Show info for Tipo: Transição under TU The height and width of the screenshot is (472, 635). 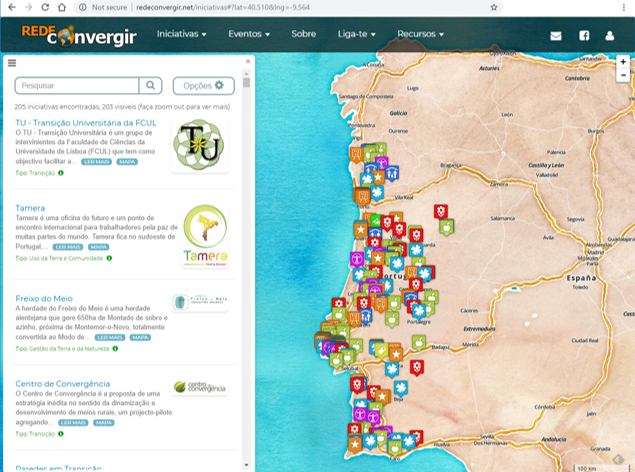click(61, 173)
